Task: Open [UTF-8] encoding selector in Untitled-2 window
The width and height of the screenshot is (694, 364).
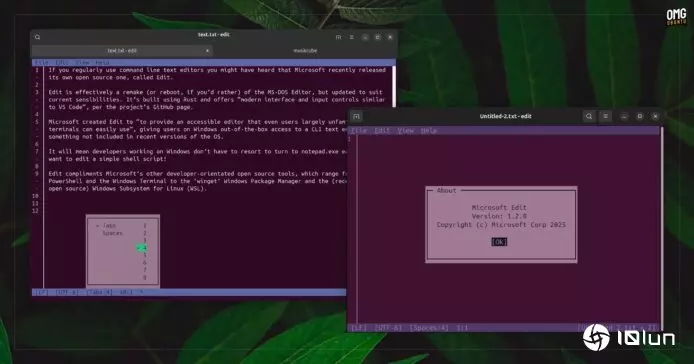Action: tap(388, 328)
